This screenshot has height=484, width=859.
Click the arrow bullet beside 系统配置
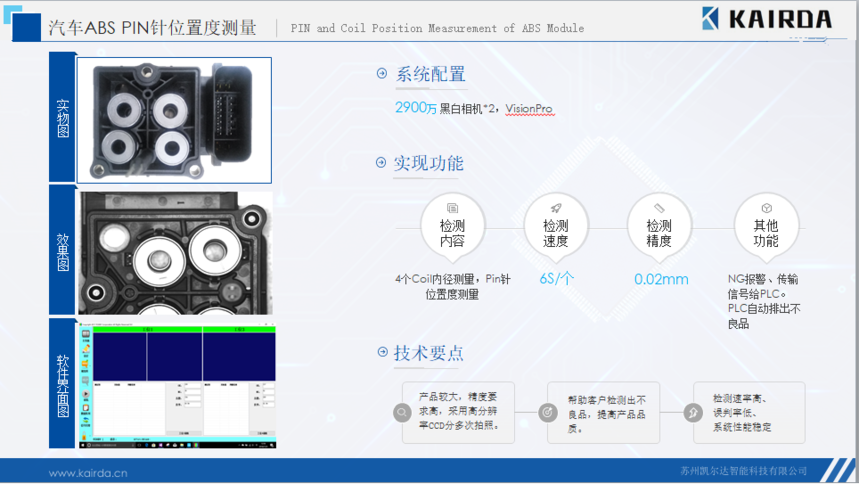point(382,73)
